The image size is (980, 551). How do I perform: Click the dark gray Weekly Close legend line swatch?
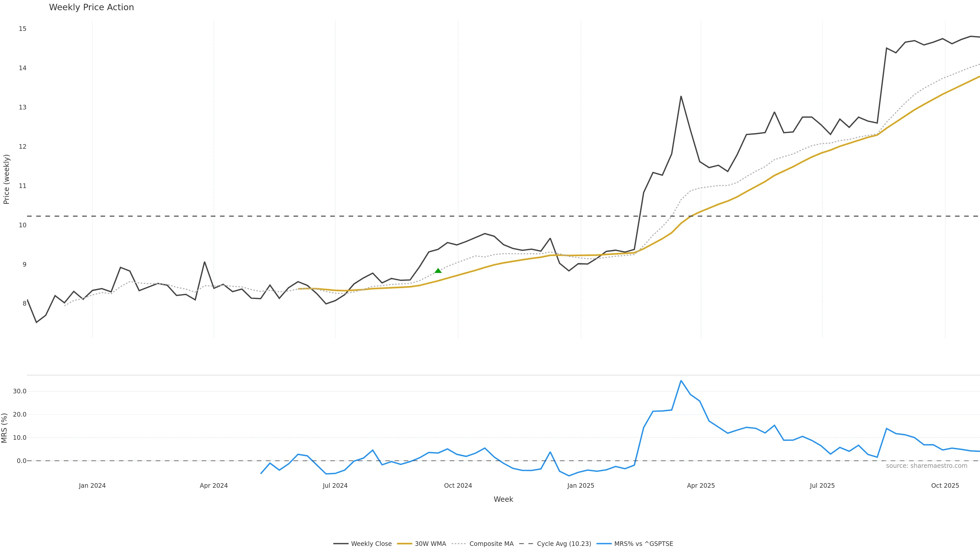click(341, 544)
